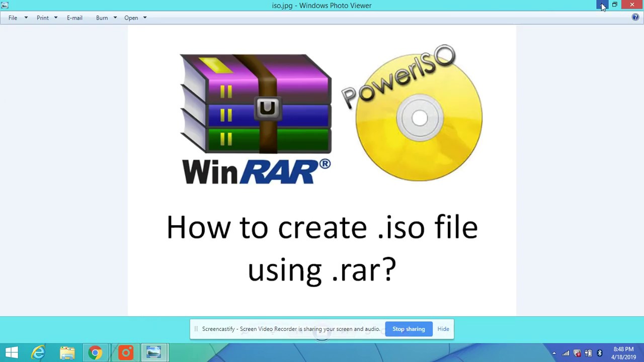Launch Internet Explorer from taskbar

pos(38,353)
